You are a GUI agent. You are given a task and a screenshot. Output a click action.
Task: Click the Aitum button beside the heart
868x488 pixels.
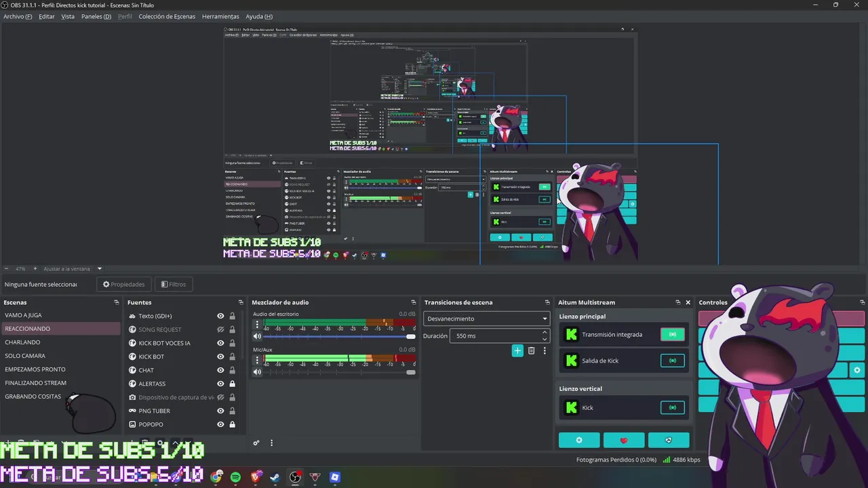tap(669, 440)
